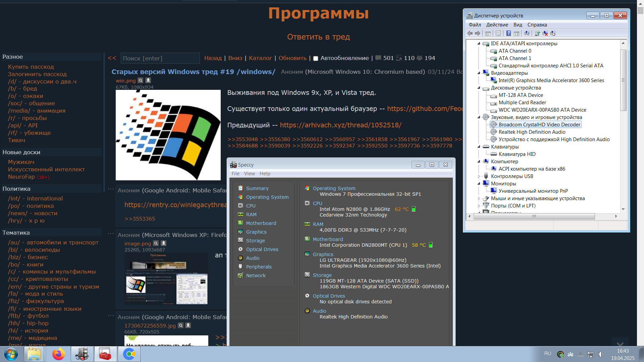Open the Действие menu in Device Manager
644x362 pixels.
497,25
